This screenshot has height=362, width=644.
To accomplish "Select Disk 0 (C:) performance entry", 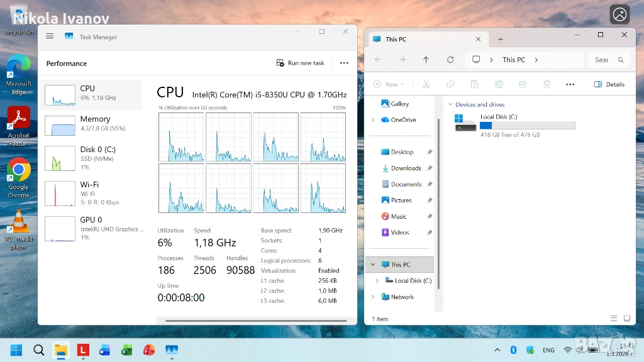I will (93, 158).
